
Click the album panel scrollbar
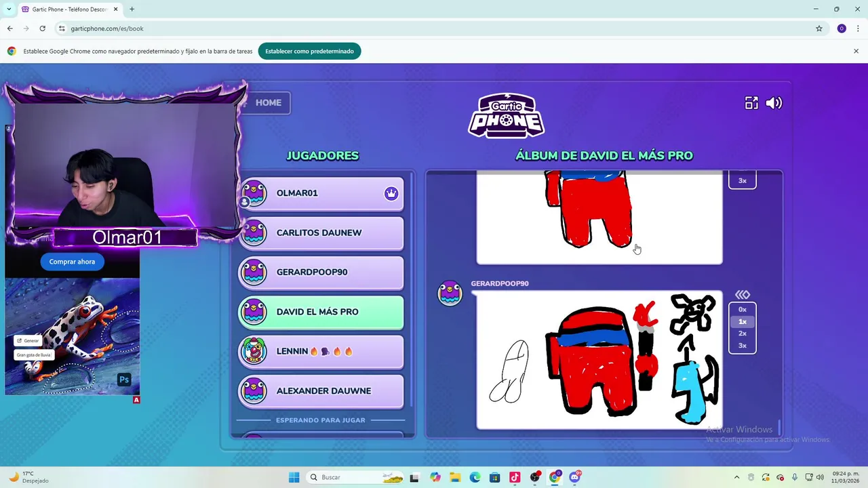tap(779, 427)
